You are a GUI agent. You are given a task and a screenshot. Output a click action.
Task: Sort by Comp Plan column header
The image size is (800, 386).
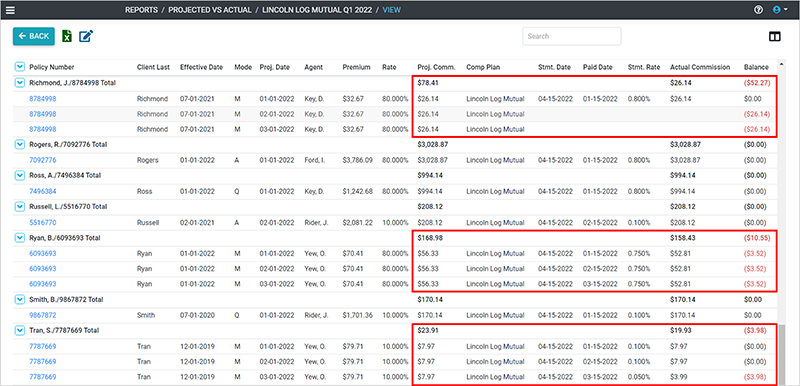(x=483, y=67)
